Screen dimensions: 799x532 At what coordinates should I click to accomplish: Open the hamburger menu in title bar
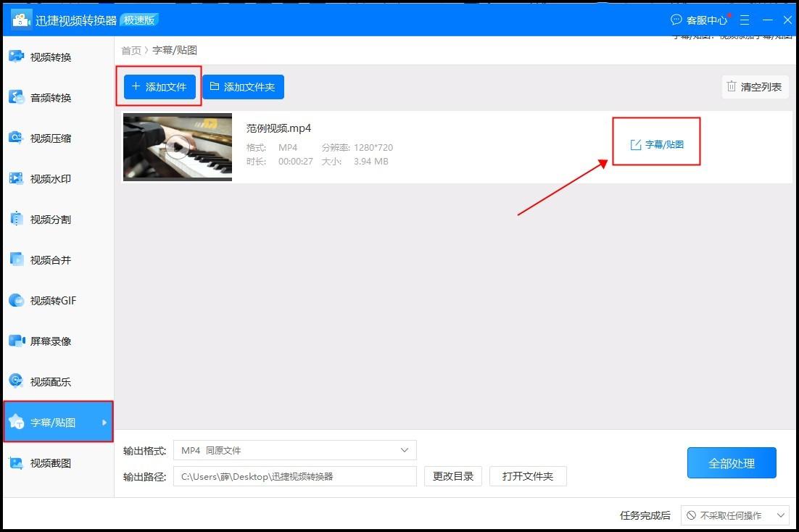click(x=745, y=20)
